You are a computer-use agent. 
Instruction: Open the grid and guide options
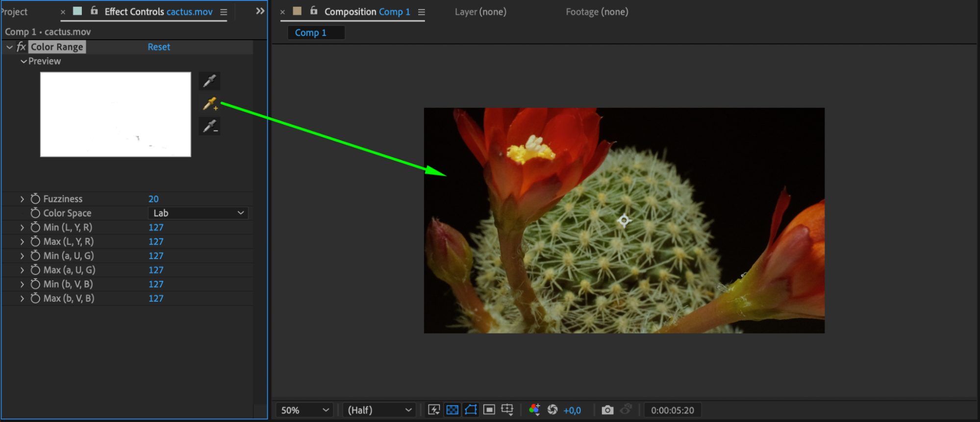507,410
